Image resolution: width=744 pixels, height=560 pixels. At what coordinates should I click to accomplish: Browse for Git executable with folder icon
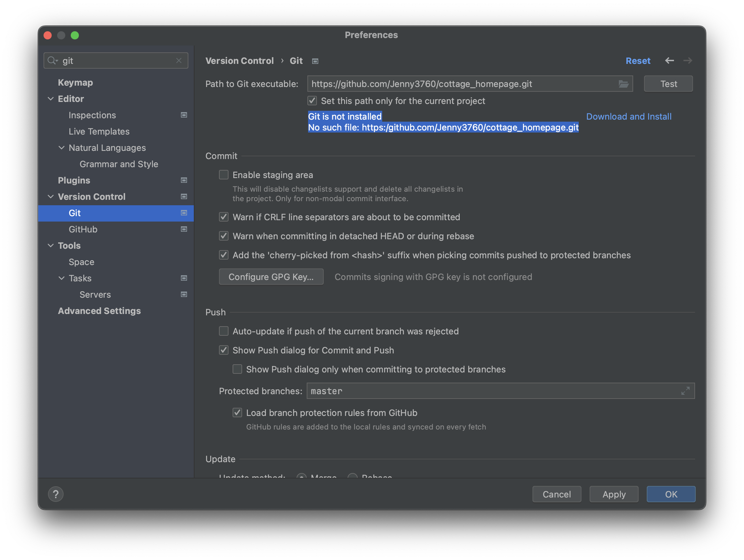624,84
